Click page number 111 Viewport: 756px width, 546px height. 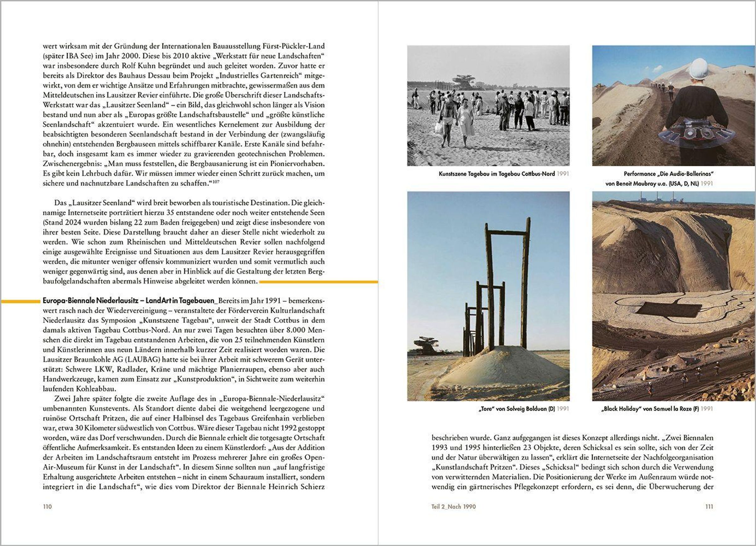pyautogui.click(x=709, y=506)
